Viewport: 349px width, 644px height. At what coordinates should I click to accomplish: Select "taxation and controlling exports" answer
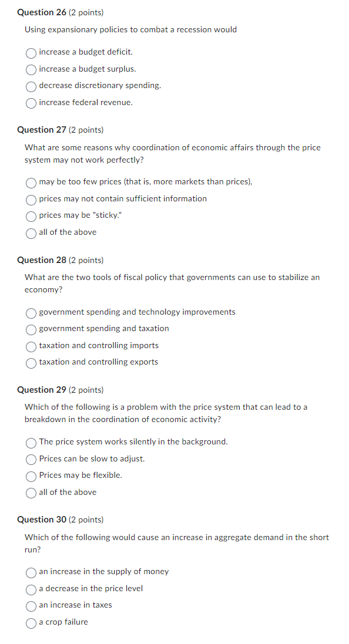[31, 363]
